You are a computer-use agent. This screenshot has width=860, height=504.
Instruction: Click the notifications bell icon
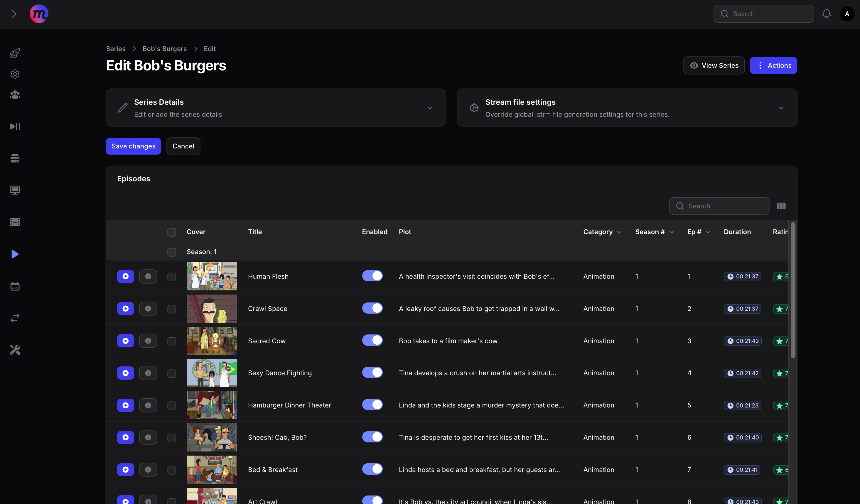pos(826,14)
